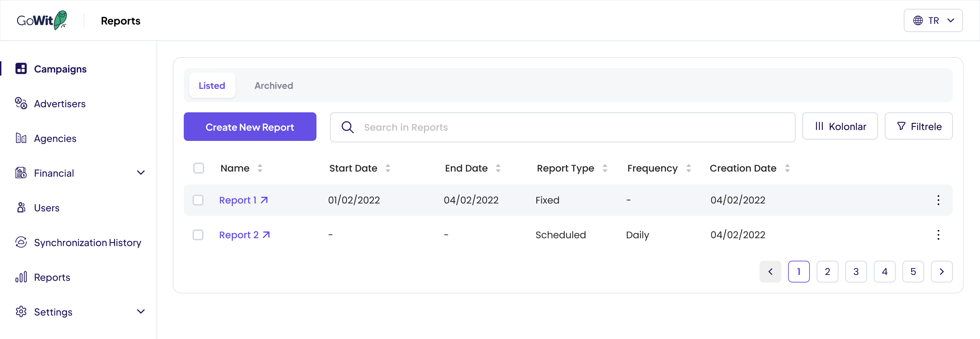980x339 pixels.
Task: Switch to the Archived tab
Action: click(274, 86)
